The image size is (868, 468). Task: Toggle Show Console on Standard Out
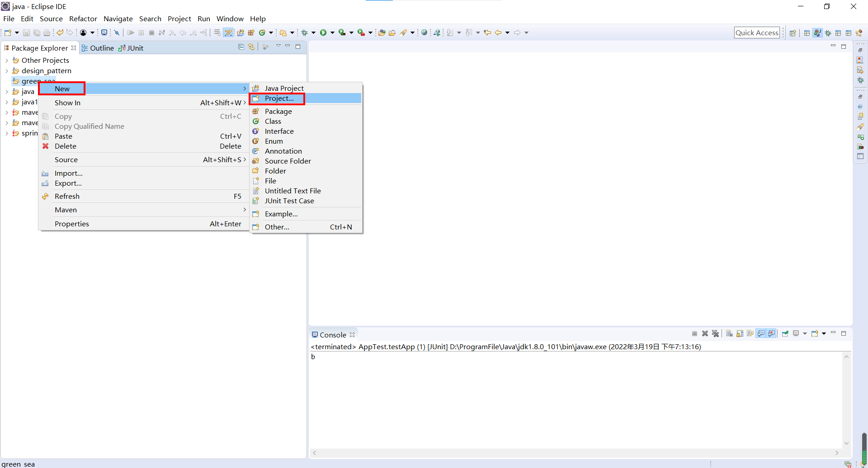click(761, 334)
